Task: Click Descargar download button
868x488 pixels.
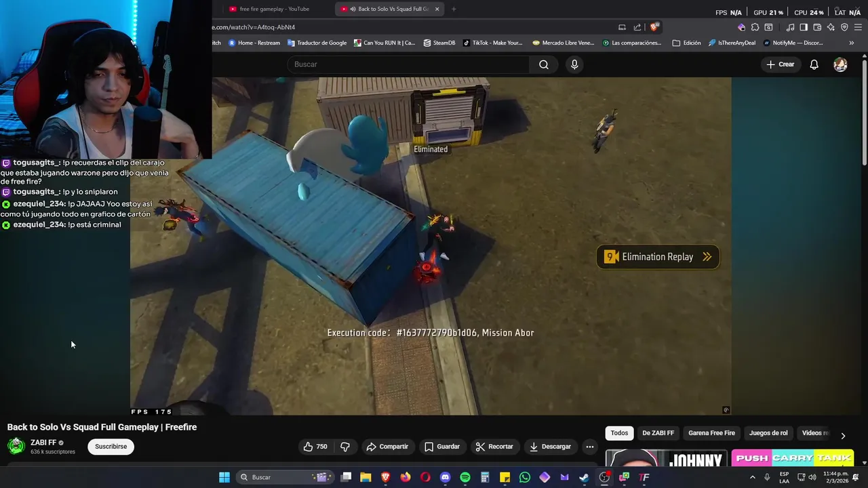Action: tap(550, 447)
